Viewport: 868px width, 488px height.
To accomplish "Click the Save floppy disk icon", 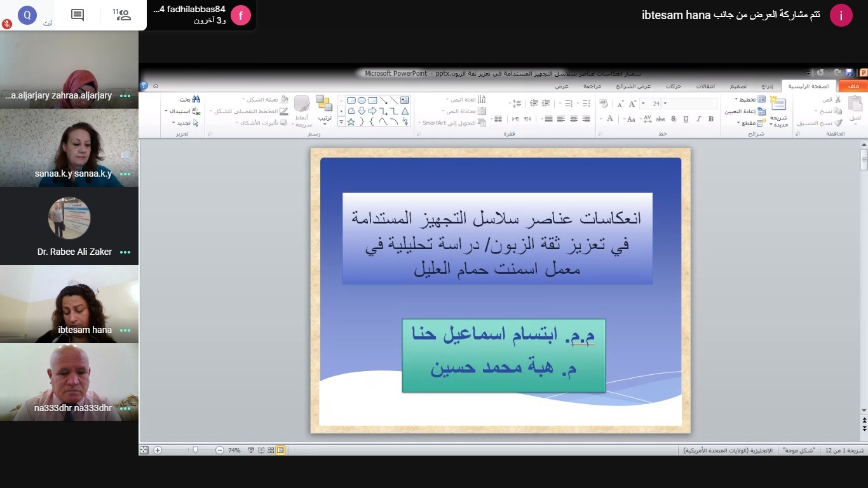I will [850, 73].
